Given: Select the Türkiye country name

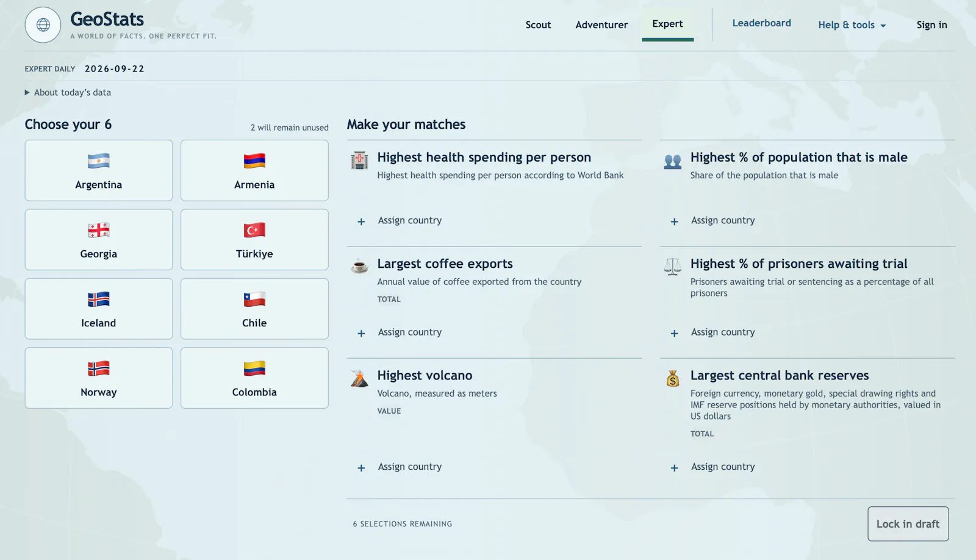Looking at the screenshot, I should [254, 254].
